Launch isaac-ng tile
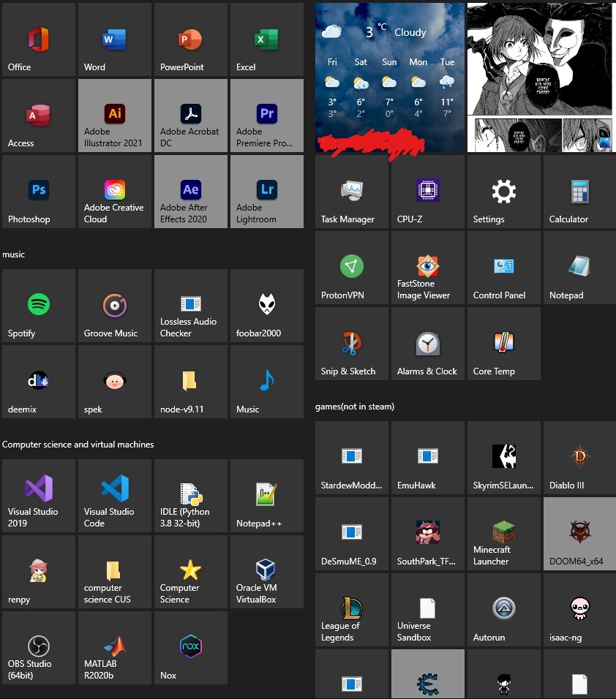The image size is (616, 699). point(580,610)
